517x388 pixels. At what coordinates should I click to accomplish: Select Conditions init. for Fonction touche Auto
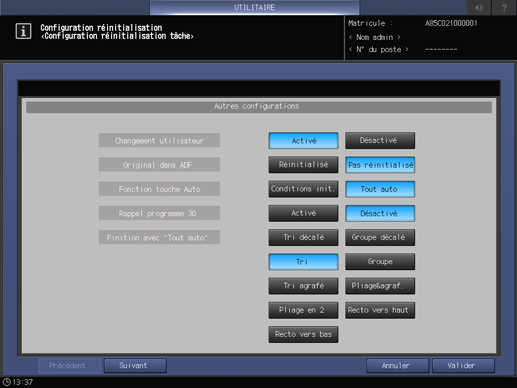(x=303, y=189)
